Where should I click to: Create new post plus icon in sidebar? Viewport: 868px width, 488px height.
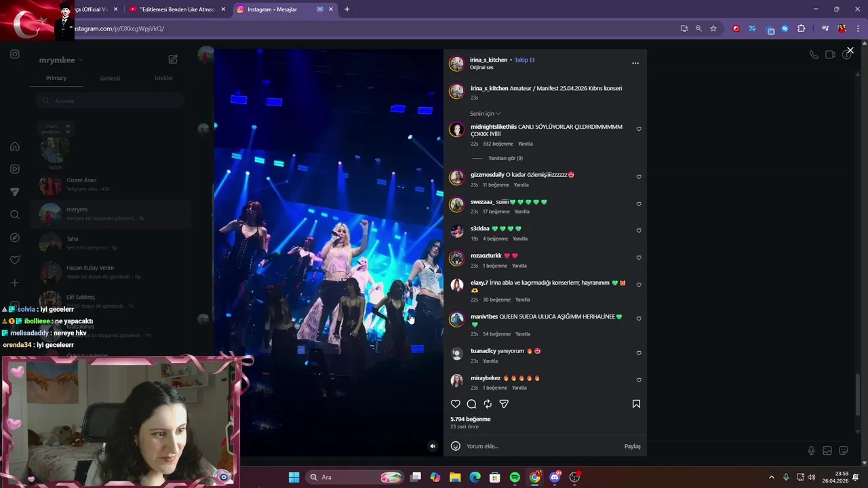[x=15, y=283]
